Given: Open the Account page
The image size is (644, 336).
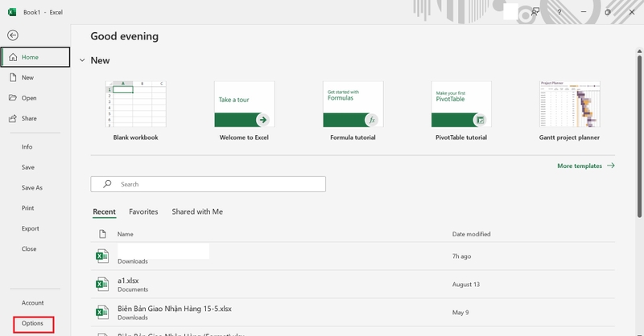Looking at the screenshot, I should click(33, 303).
